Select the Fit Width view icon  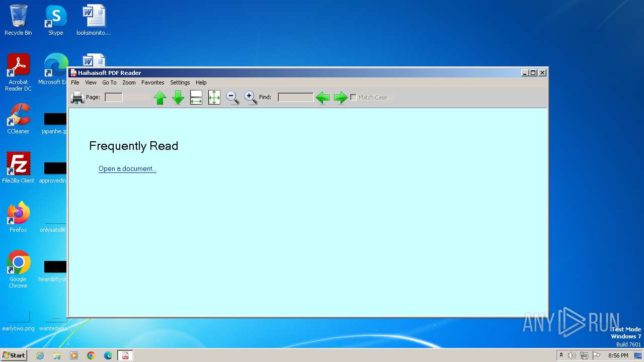pos(196,98)
